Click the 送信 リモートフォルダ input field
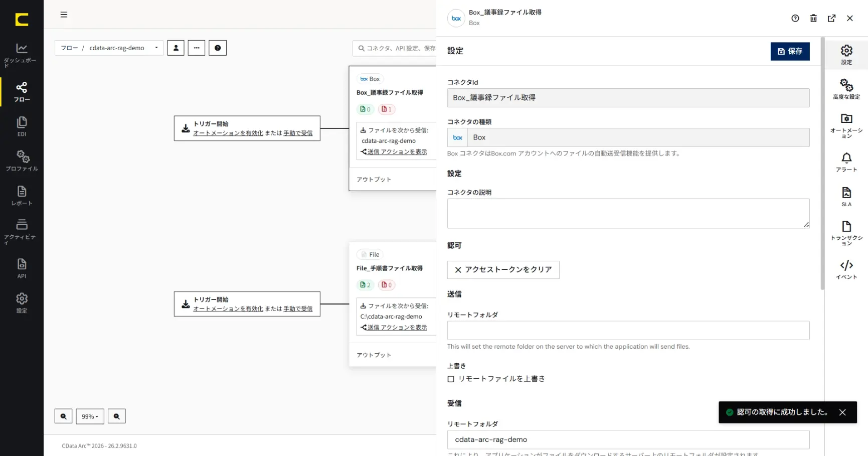868x456 pixels. coord(628,331)
